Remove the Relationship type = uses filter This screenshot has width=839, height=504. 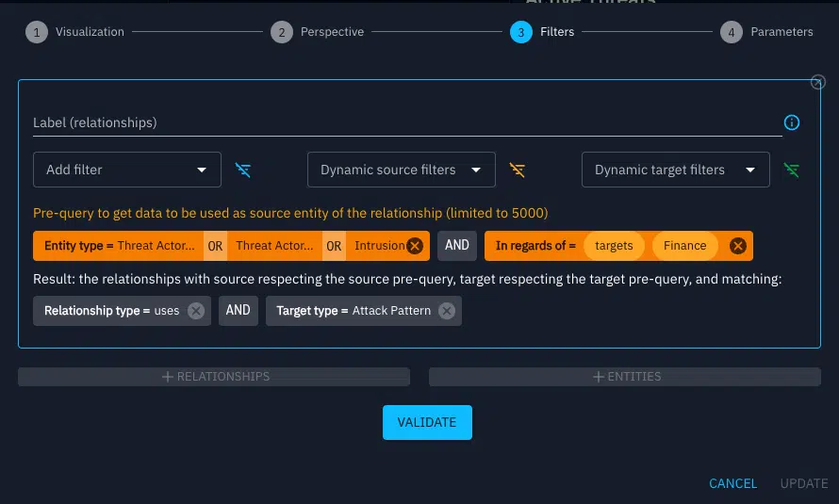(196, 311)
